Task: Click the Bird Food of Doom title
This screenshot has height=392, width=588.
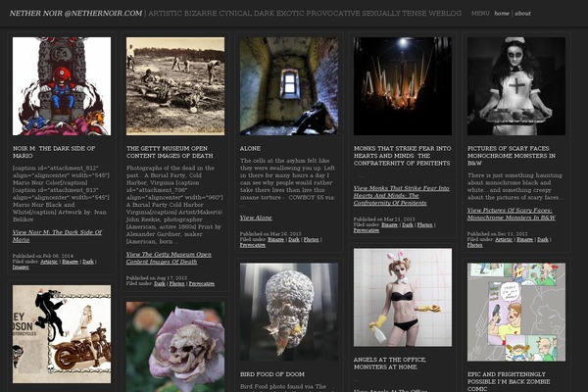Action: pyautogui.click(x=272, y=374)
